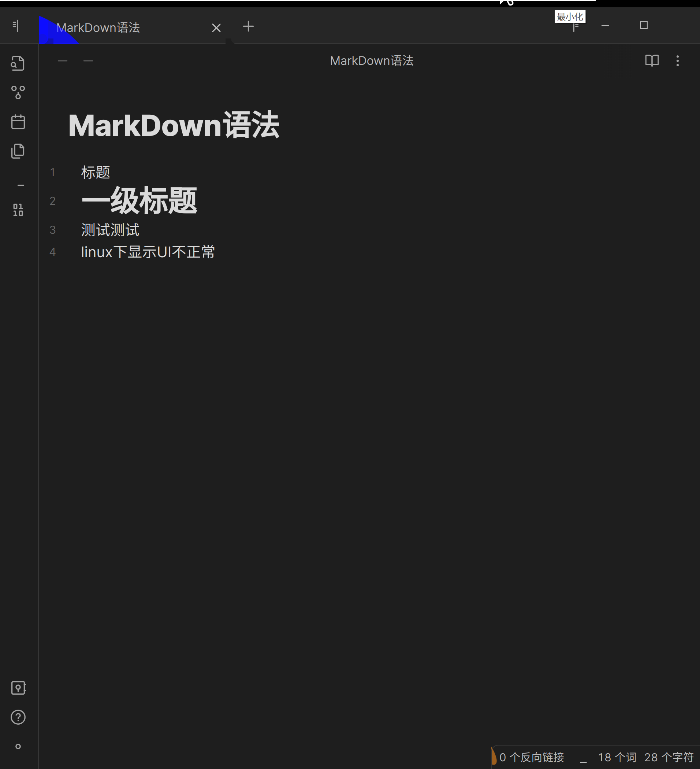Screen dimensions: 700x769
Task: Select the binary-digits plugin ribbon icon
Action: pos(18,210)
